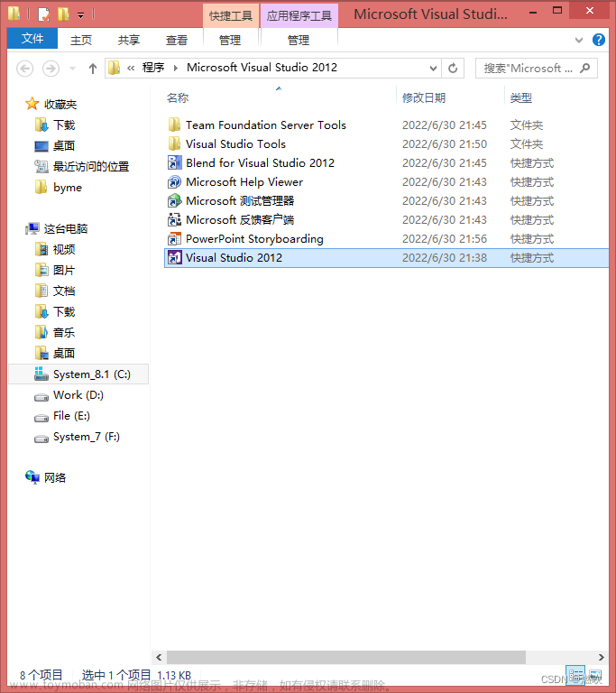Click the 程序 breadcrumb segment

153,68
